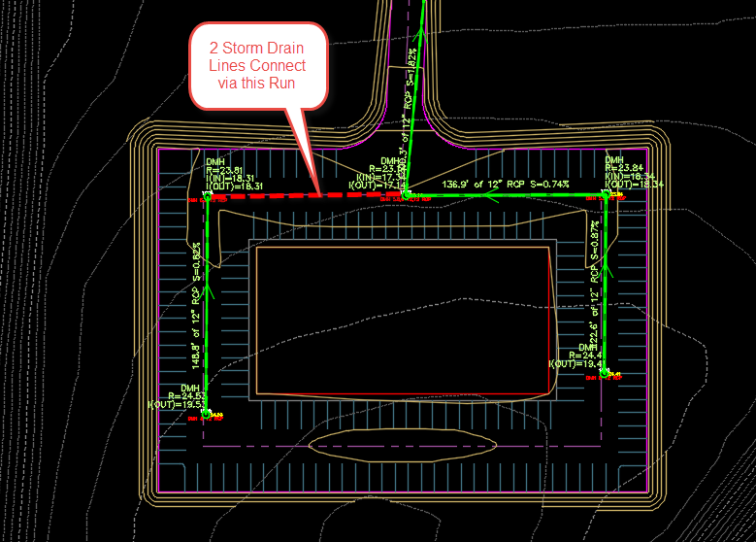Click the "R=23.81" rim elevation text
The width and height of the screenshot is (756, 542).
[224, 170]
